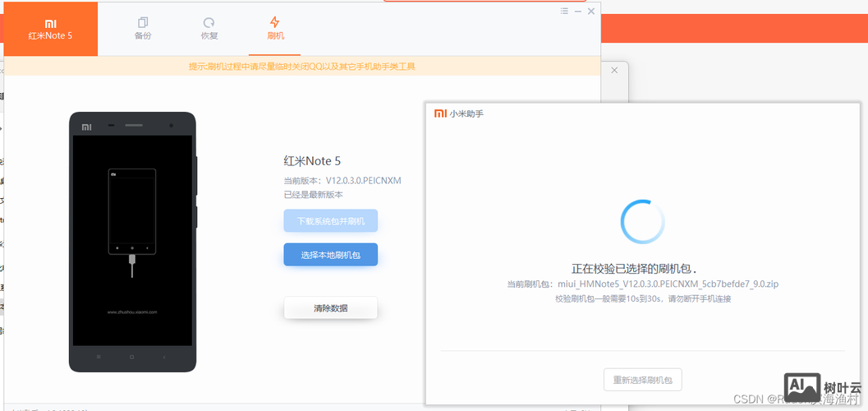868x411 pixels.
Task: Click the 清除数据 button
Action: (330, 308)
